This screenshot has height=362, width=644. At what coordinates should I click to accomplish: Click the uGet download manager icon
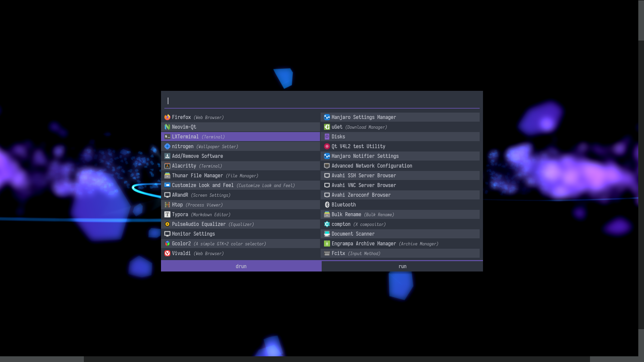click(x=327, y=127)
